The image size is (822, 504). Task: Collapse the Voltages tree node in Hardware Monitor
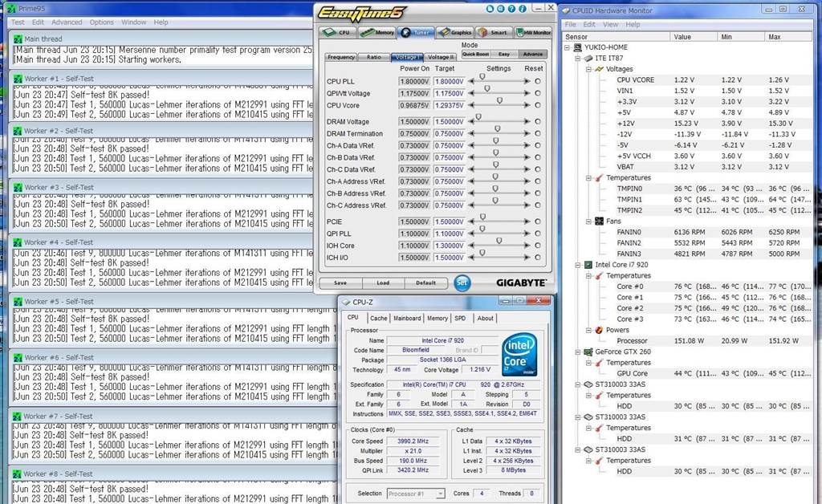[588, 69]
